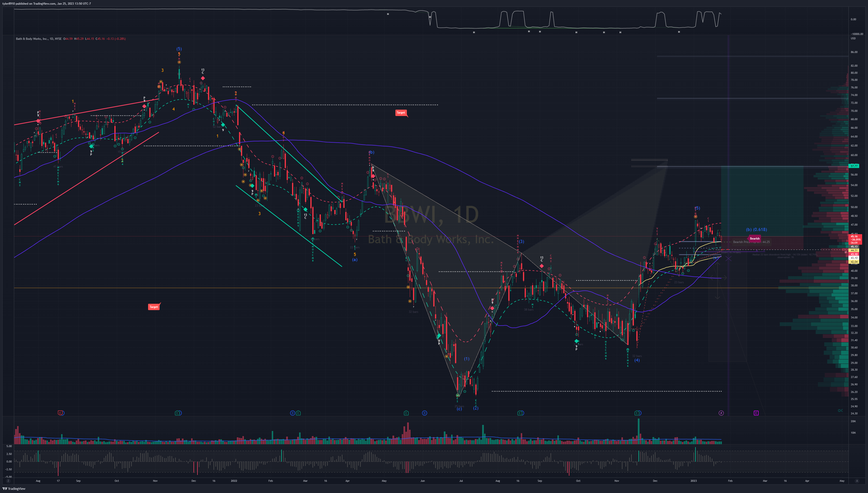The width and height of the screenshot is (868, 493).
Task: Click the (b) (0.618) projection label
Action: tap(756, 230)
